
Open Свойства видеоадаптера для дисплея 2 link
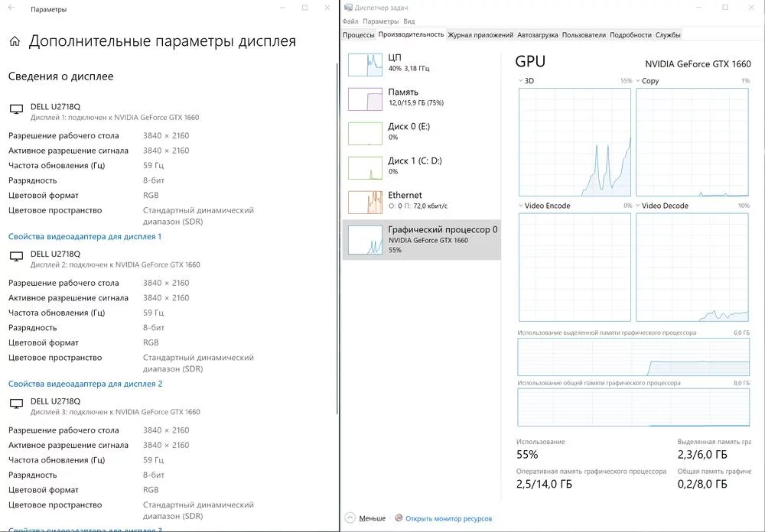[x=86, y=384]
